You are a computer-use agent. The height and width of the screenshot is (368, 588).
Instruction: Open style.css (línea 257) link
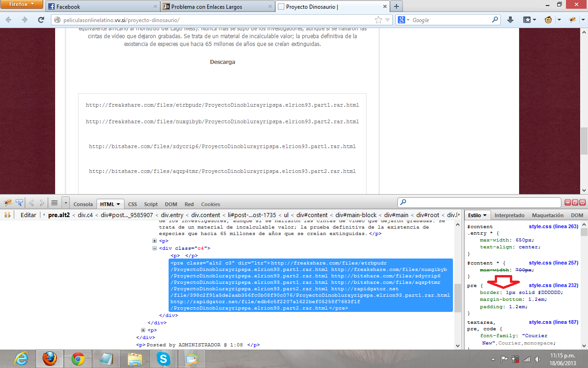pyautogui.click(x=554, y=263)
